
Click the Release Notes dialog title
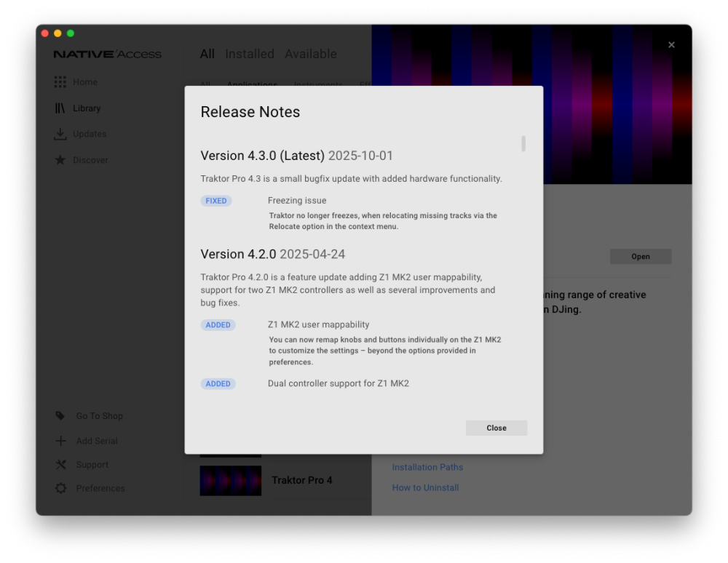click(250, 112)
